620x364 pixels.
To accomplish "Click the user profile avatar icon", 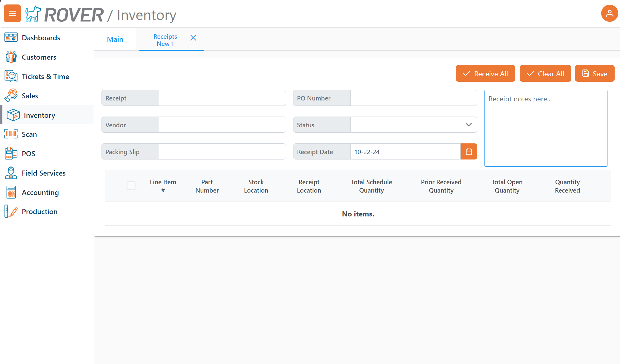I will [x=609, y=13].
